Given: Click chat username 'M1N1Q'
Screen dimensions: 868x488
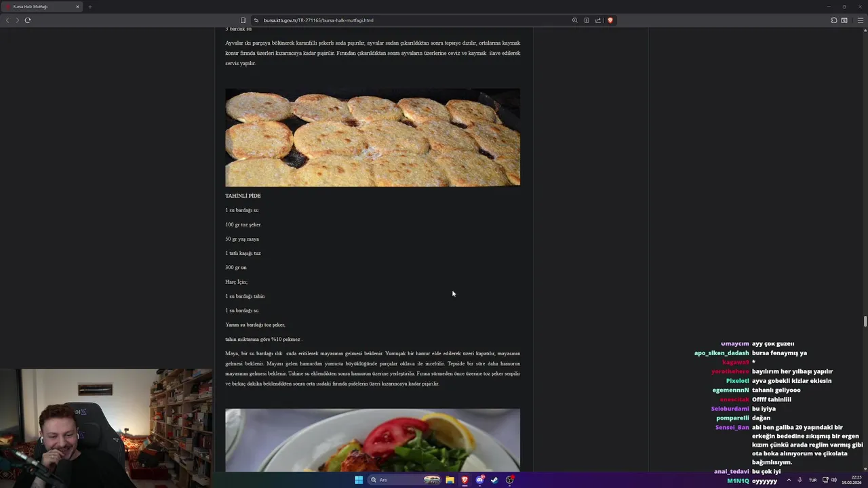Looking at the screenshot, I should tap(738, 481).
